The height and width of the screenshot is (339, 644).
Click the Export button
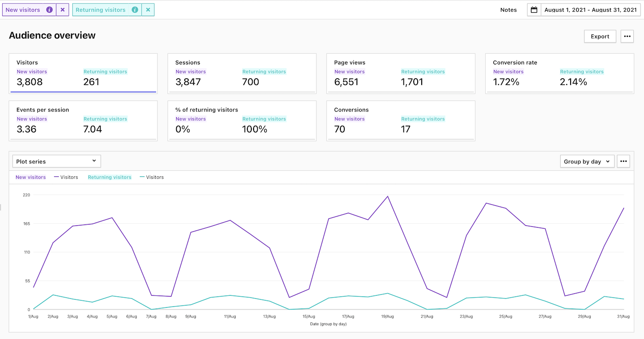(x=600, y=37)
